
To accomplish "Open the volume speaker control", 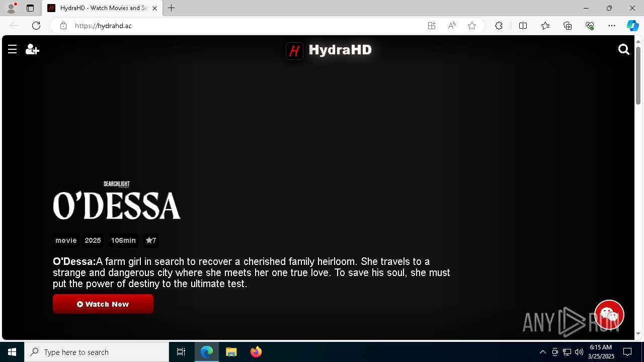I will (579, 352).
